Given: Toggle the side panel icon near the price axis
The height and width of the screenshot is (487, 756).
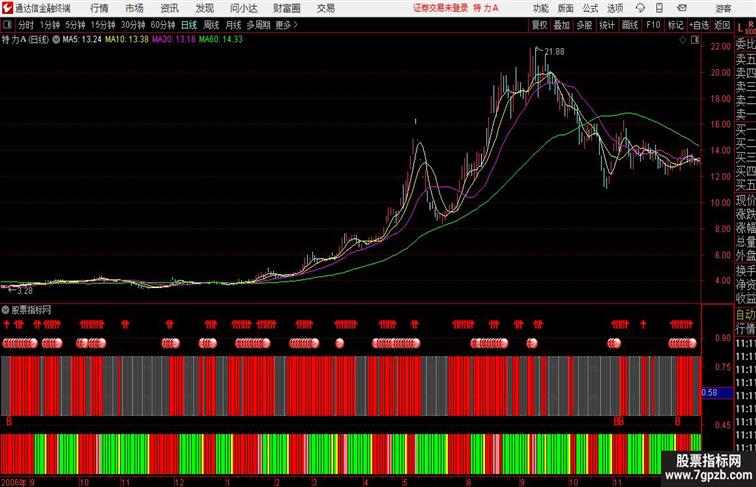Looking at the screenshot, I should coord(695,40).
